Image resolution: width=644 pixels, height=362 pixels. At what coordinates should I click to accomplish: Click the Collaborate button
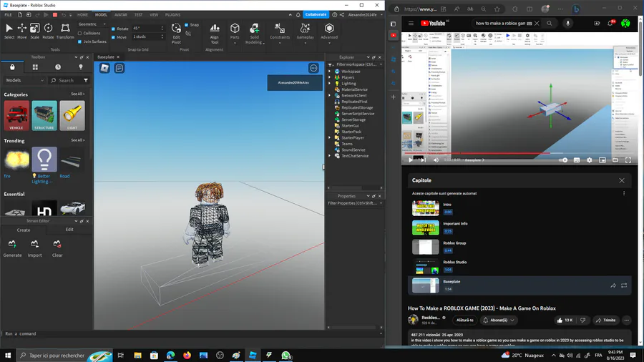click(316, 14)
